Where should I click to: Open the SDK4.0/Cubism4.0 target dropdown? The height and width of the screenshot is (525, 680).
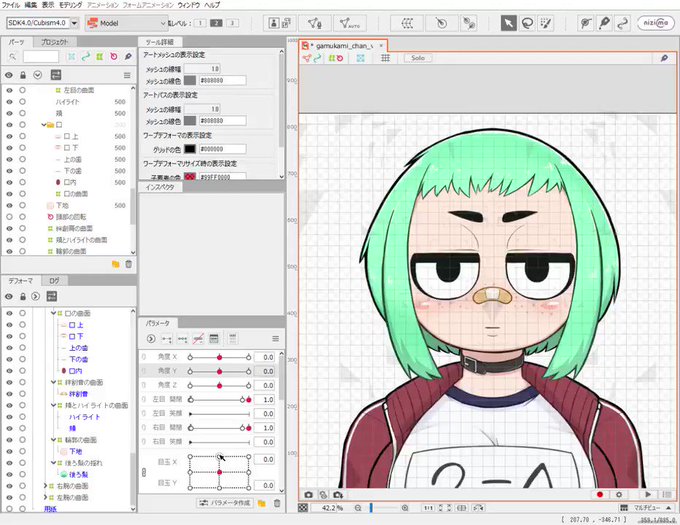pos(75,23)
